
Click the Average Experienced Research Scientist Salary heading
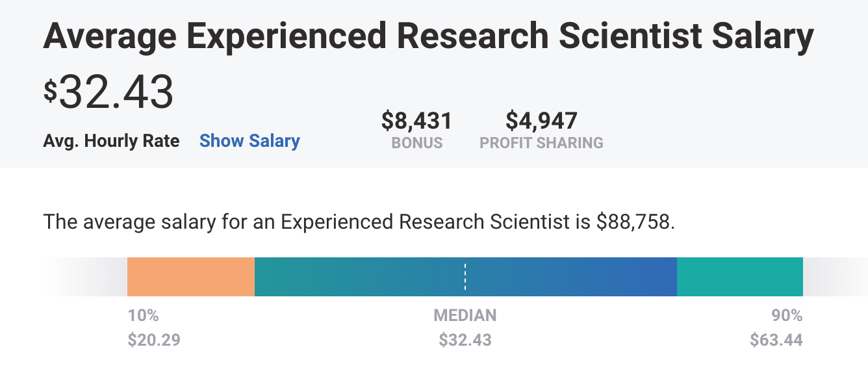coord(428,36)
